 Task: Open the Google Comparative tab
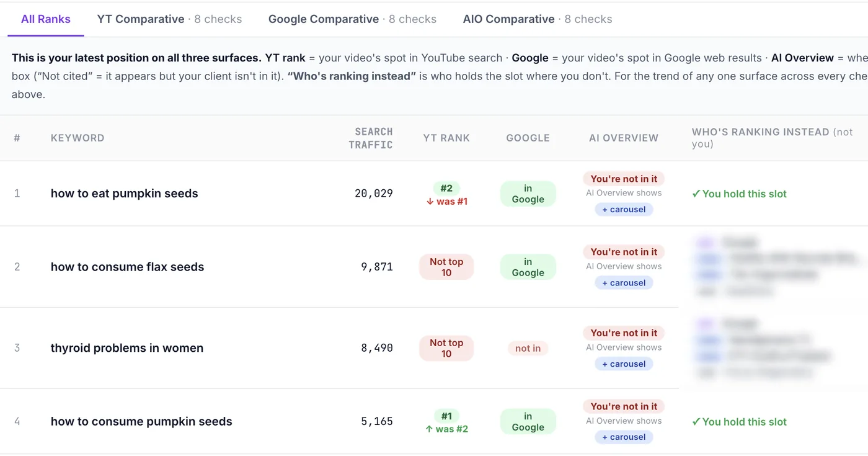[352, 19]
